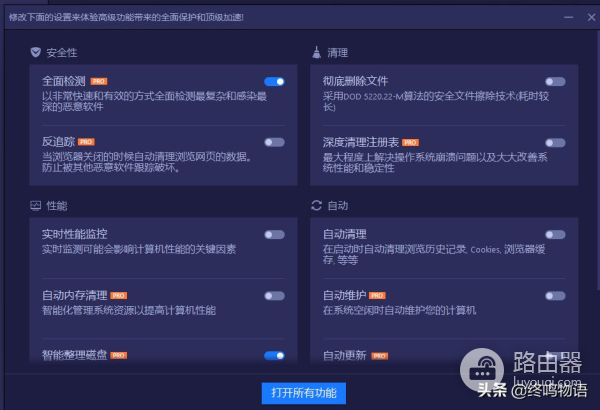This screenshot has width=600, height=410.
Task: Click the monitor icon beside 性能
Action: pyautogui.click(x=36, y=206)
